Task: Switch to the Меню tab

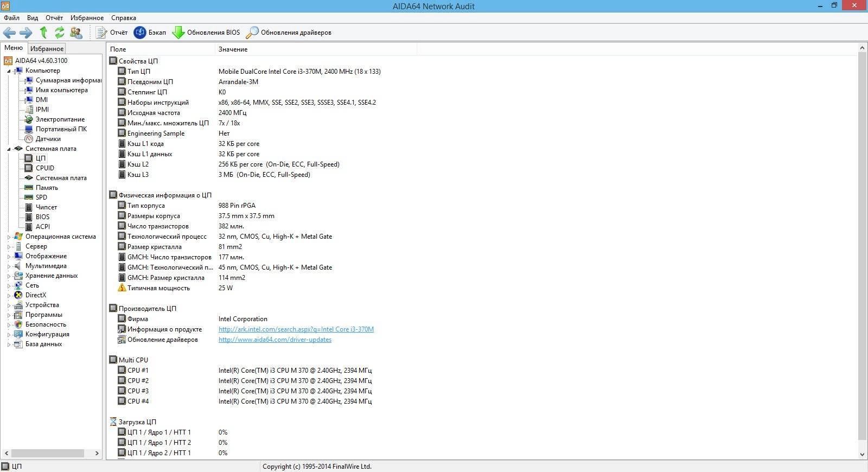Action: point(14,48)
